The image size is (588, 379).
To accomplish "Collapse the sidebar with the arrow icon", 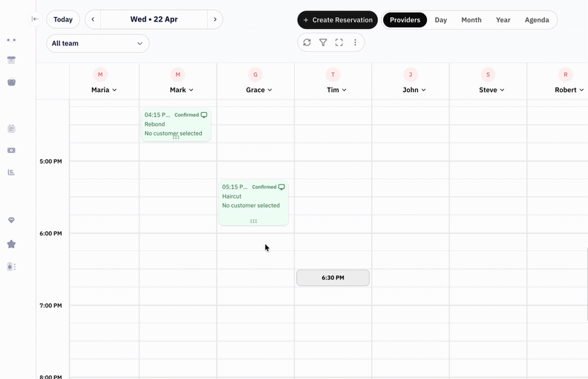I will [35, 19].
